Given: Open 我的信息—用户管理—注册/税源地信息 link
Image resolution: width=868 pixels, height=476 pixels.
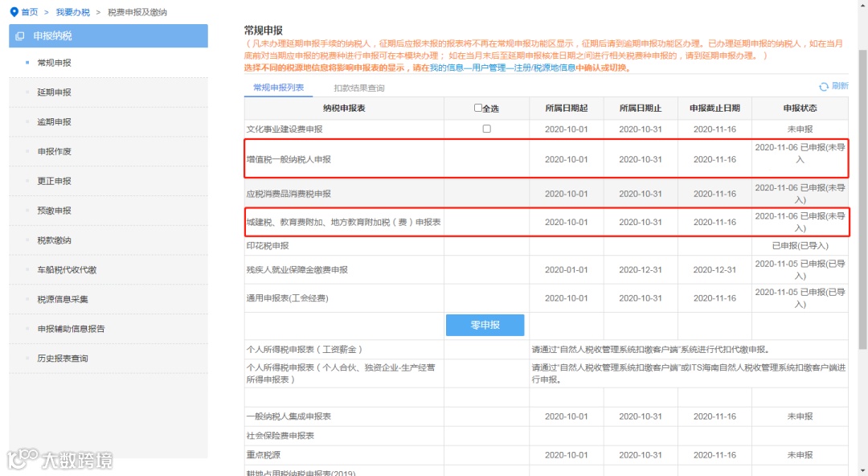Looking at the screenshot, I should pyautogui.click(x=502, y=68).
